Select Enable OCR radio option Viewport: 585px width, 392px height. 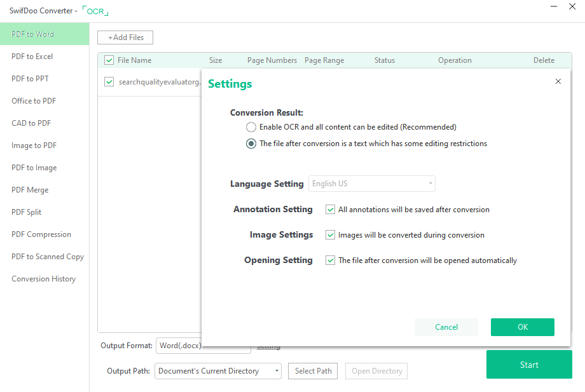pyautogui.click(x=251, y=127)
